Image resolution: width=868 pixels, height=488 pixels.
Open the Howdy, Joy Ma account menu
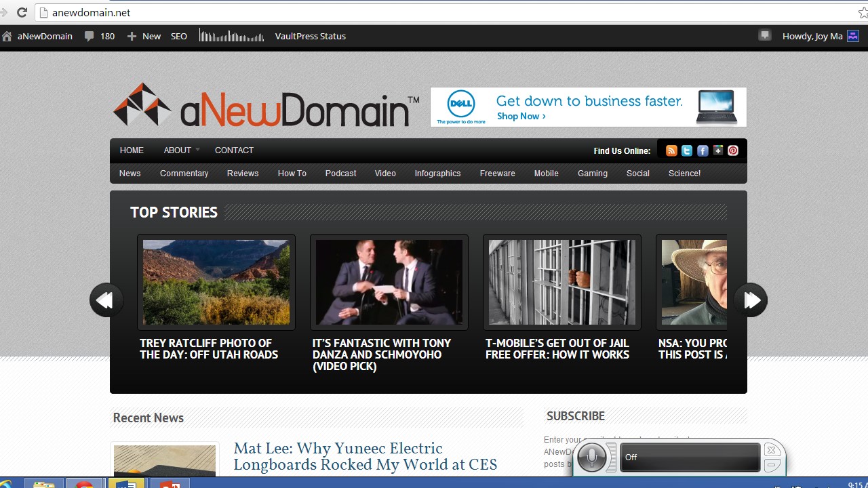[x=812, y=37]
